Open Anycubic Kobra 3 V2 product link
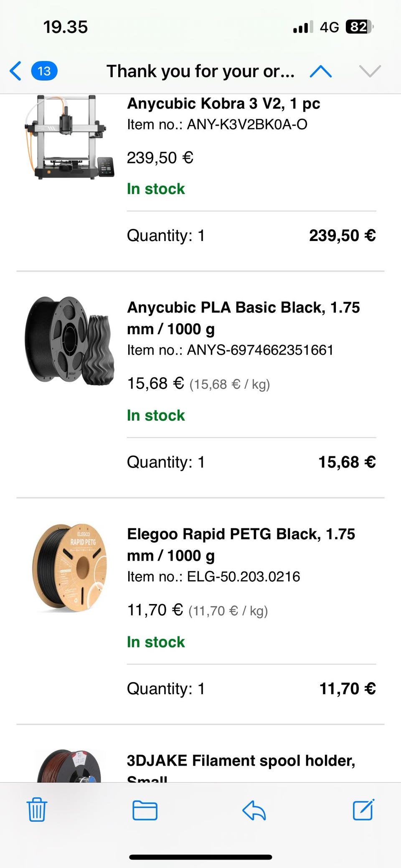This screenshot has width=401, height=868. coord(223,104)
